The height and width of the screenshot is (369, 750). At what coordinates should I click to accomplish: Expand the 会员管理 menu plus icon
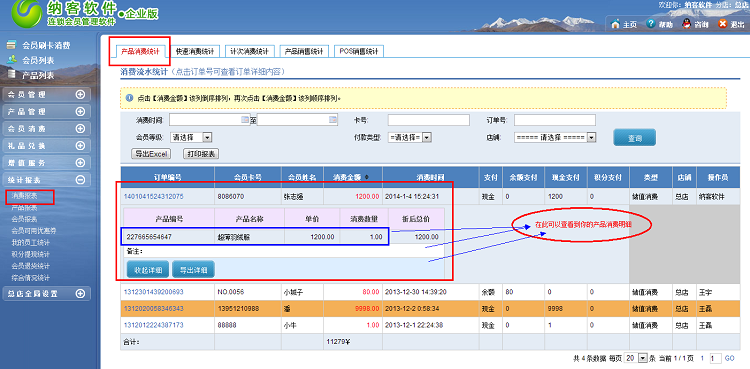80,94
